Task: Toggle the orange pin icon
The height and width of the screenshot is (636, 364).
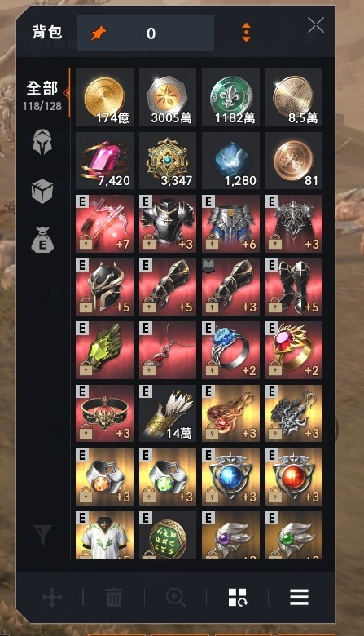Action: click(x=99, y=33)
